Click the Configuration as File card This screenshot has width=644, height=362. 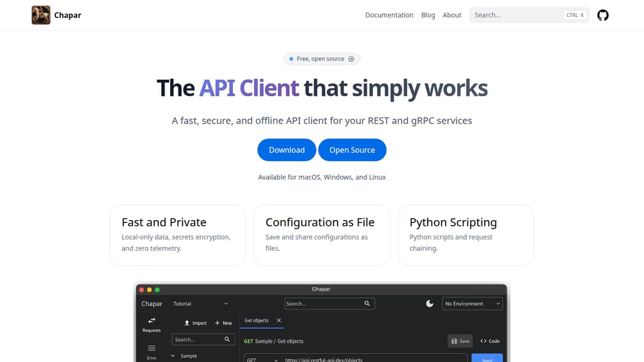[322, 235]
